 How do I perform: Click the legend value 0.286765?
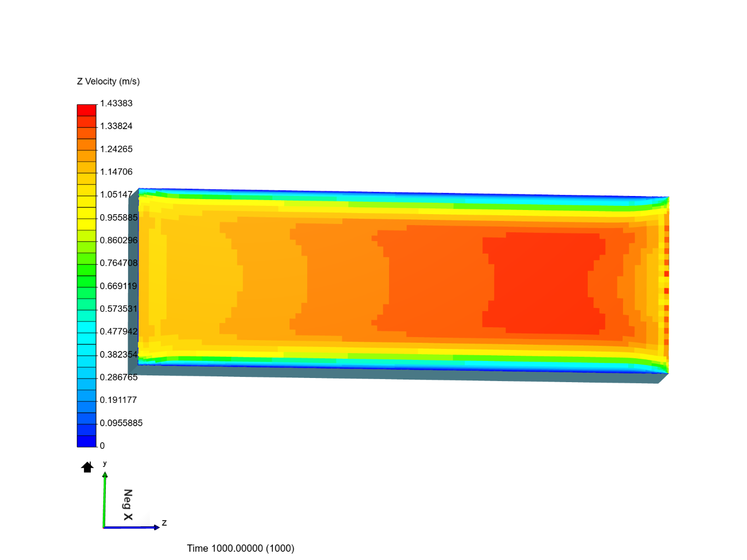pyautogui.click(x=119, y=377)
